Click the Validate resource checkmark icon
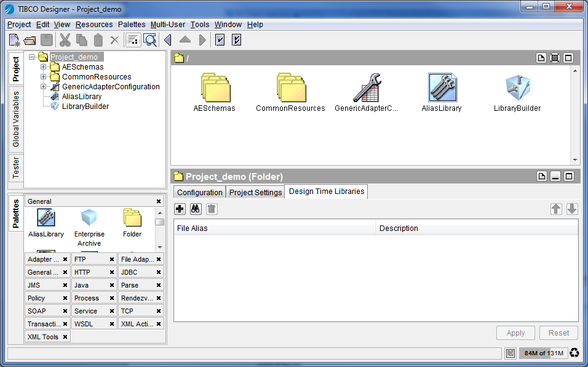The height and width of the screenshot is (367, 588). point(220,40)
